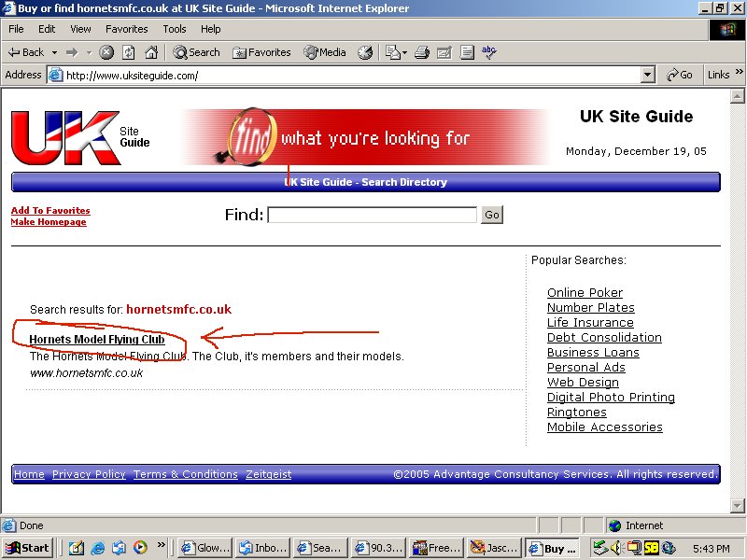Viewport: 747px width, 560px height.
Task: Open the Back button history dropdown arrow
Action: click(54, 52)
